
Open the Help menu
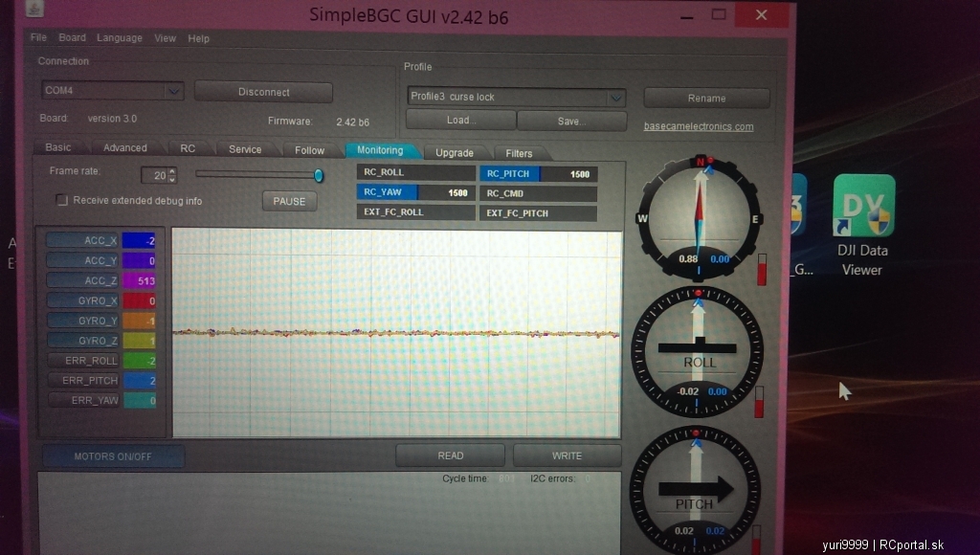pos(198,38)
